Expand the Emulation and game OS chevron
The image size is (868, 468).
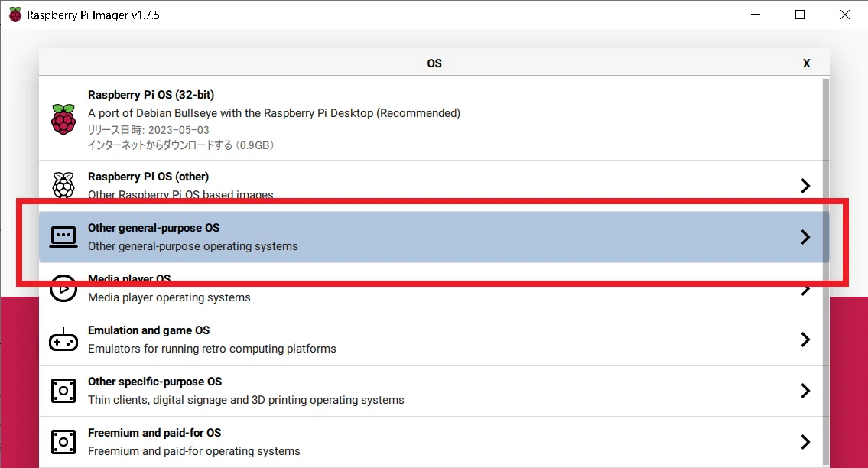point(805,340)
